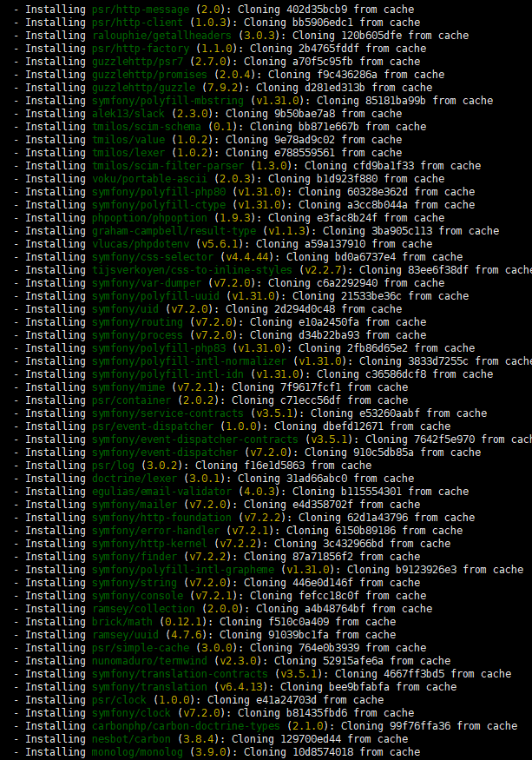Select symfony/polyfill-php83 package text
The height and width of the screenshot is (760, 532).
tap(159, 349)
